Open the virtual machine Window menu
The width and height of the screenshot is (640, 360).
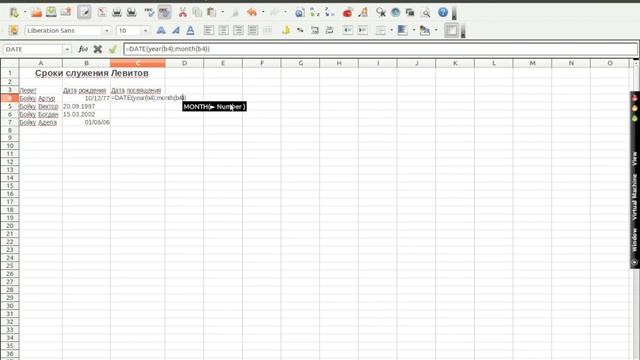point(635,240)
